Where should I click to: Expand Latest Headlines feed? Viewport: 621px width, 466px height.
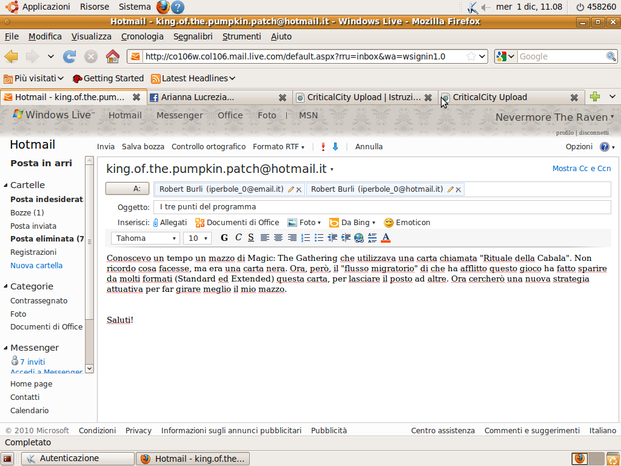tap(193, 78)
